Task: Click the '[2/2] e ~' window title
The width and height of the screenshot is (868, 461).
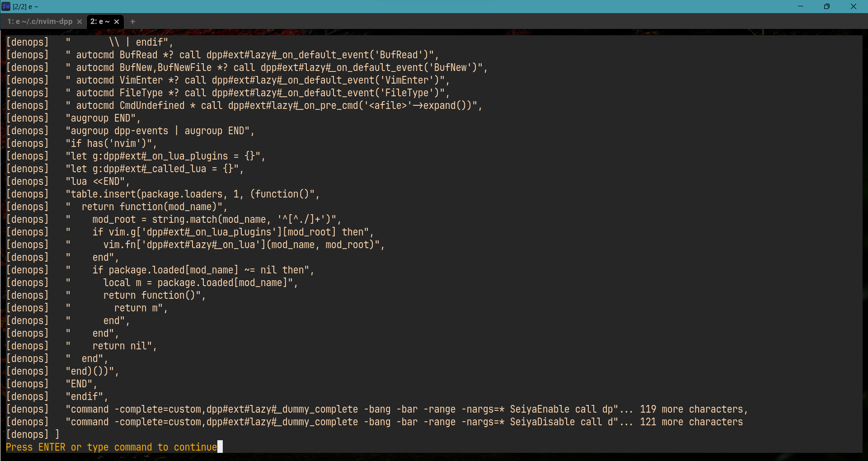Action: pyautogui.click(x=26, y=7)
